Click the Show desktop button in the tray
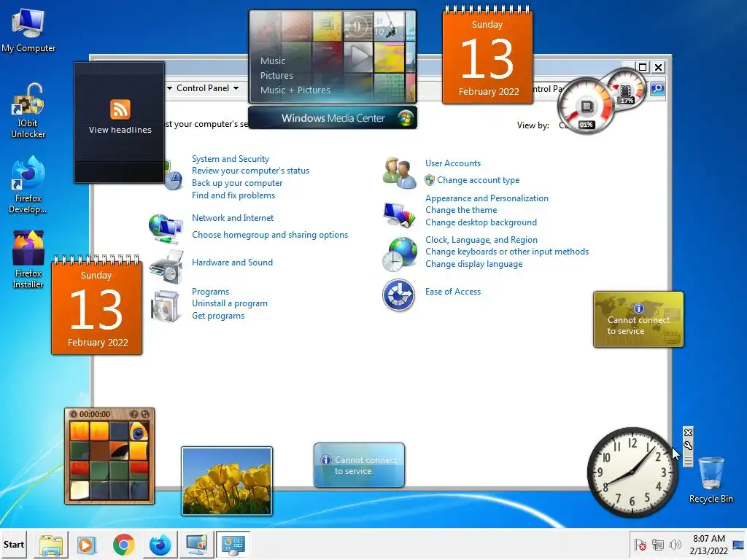 coord(739,545)
